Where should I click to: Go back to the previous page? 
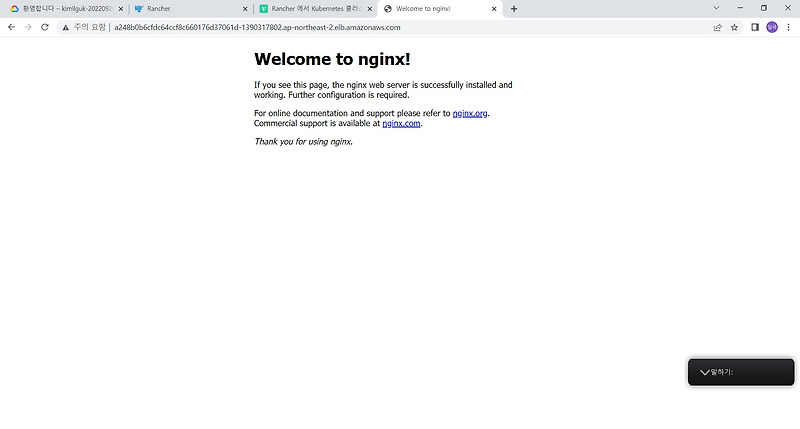pyautogui.click(x=11, y=27)
